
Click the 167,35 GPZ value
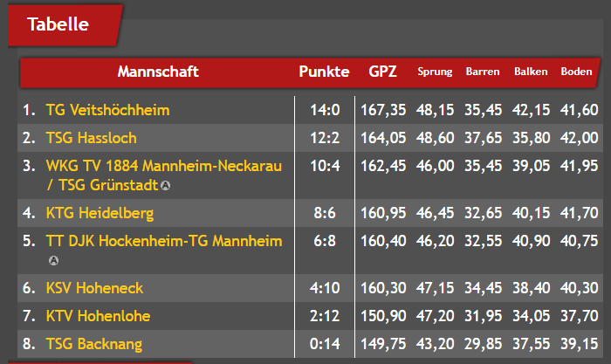(383, 110)
